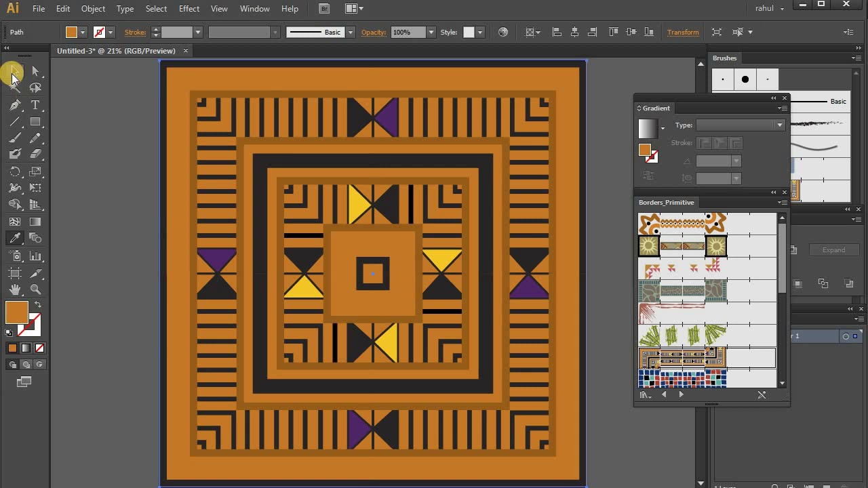Viewport: 868px width, 488px height.
Task: Open the File menu
Action: 39,8
